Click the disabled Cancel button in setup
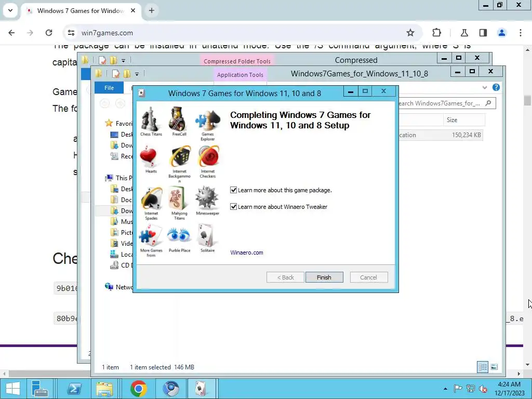Image resolution: width=532 pixels, height=399 pixels. click(369, 277)
